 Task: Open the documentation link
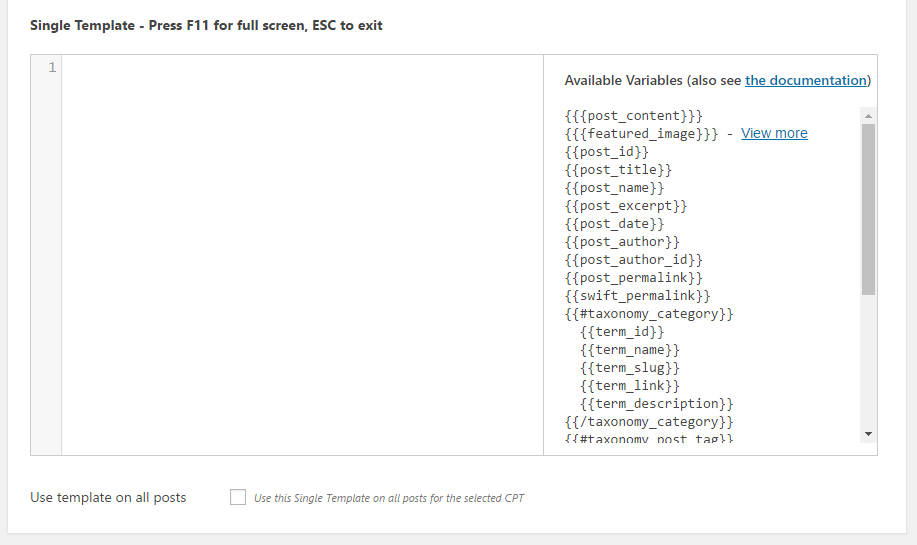(x=805, y=80)
